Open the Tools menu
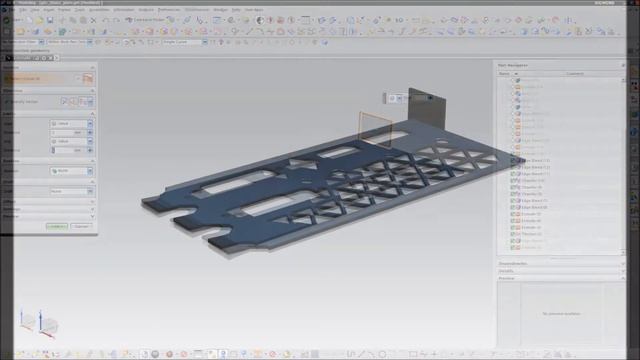Screen dimensions: 640x360 (80, 9)
